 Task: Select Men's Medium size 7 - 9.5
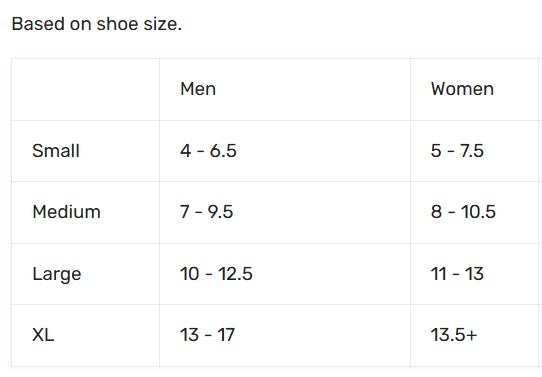[207, 211]
